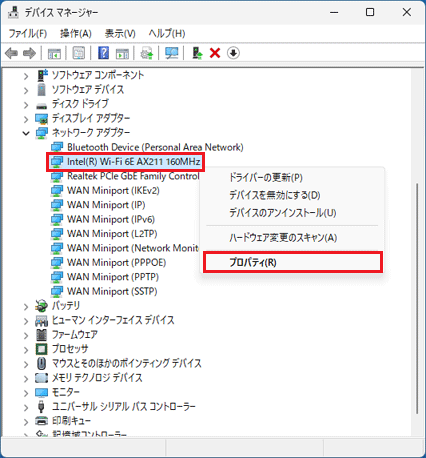Click the action pane toolbar icon
The width and height of the screenshot is (426, 458).
tap(122, 53)
